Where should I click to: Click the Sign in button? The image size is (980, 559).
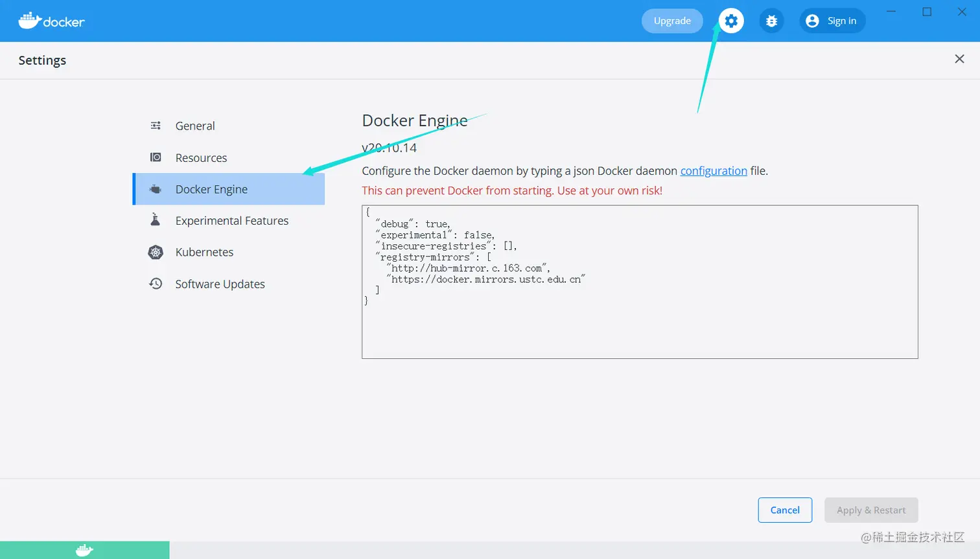(x=832, y=21)
